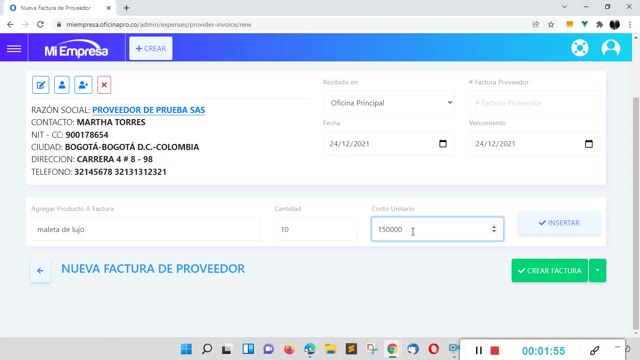The image size is (640, 360).
Task: Open the tab search chevron
Action: (564, 7)
